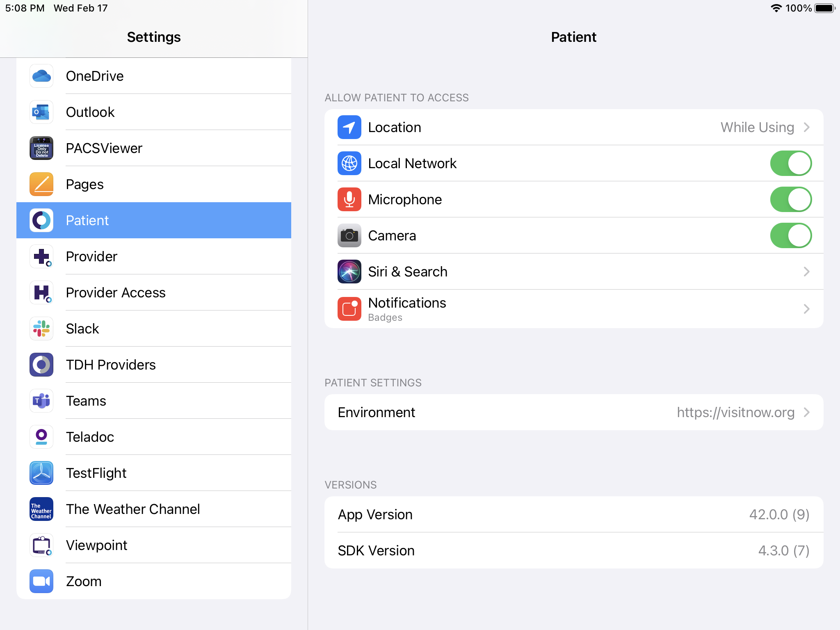Tap the Slack logo icon
The width and height of the screenshot is (840, 630).
[41, 329]
